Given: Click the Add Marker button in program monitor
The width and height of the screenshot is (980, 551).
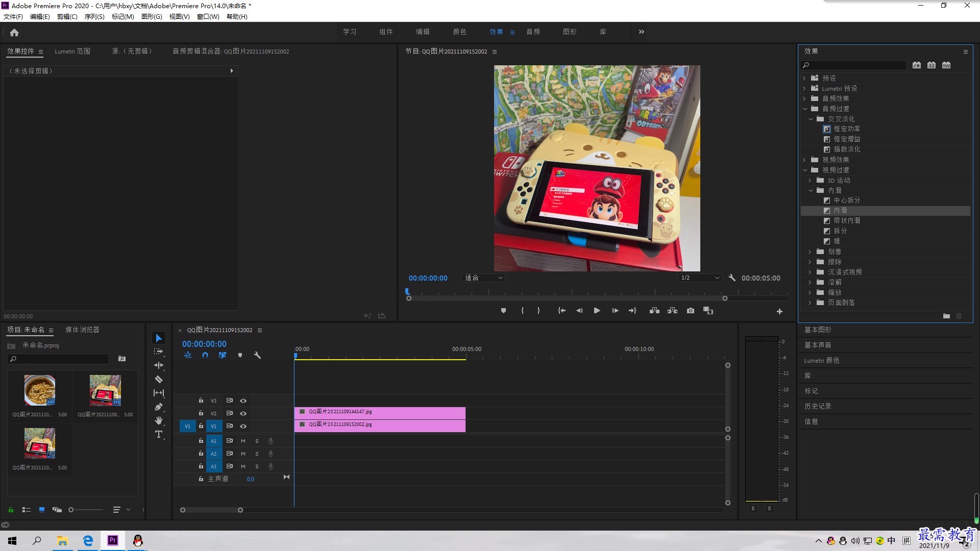Looking at the screenshot, I should pos(503,311).
